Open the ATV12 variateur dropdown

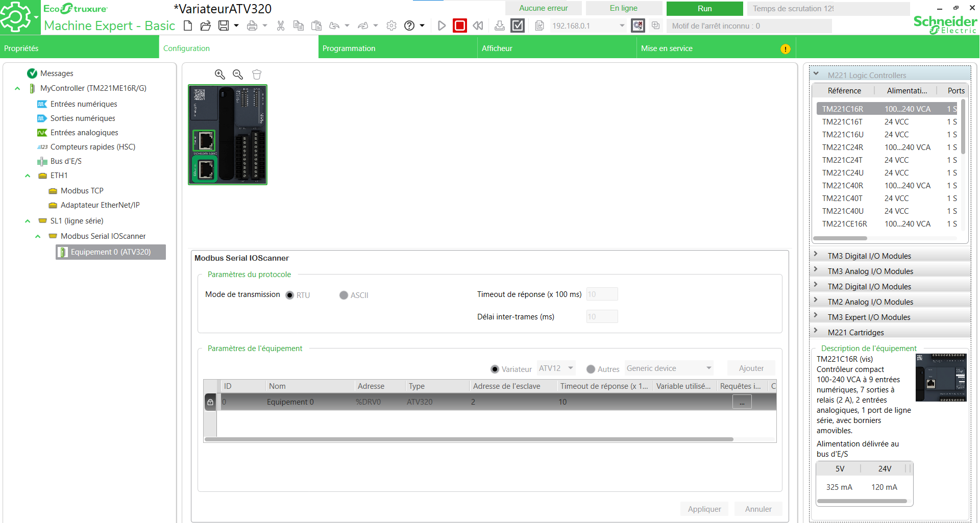[556, 368]
